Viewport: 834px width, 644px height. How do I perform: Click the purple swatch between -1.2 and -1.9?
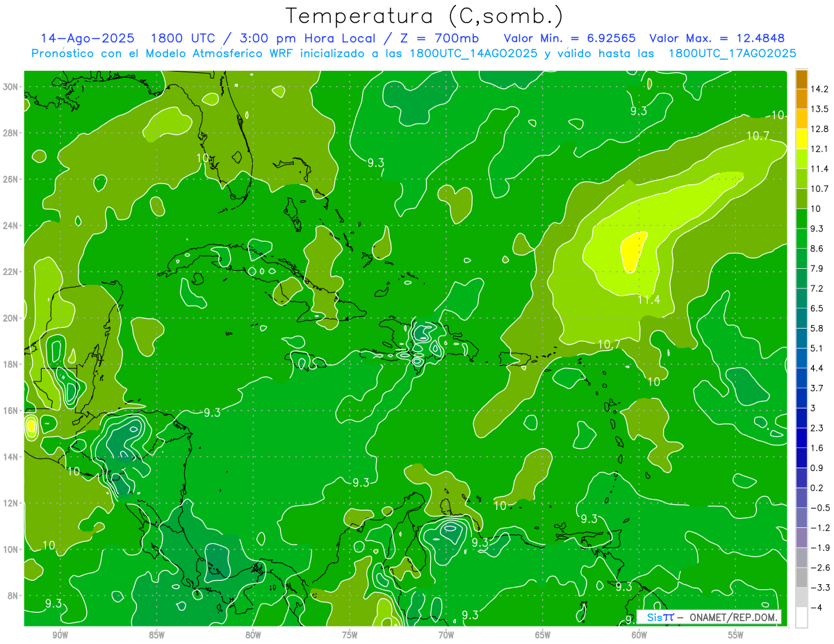pos(801,538)
